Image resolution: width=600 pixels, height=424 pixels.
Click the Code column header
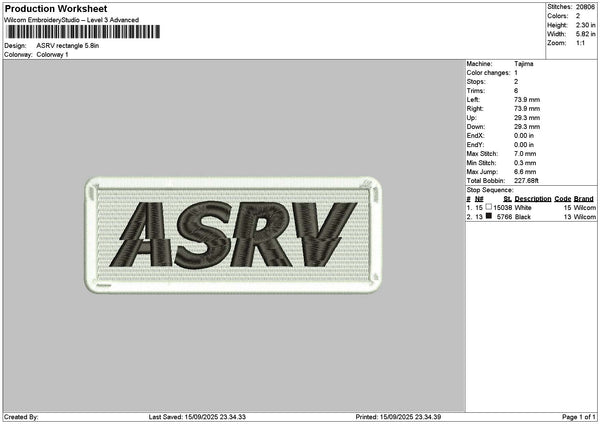562,199
